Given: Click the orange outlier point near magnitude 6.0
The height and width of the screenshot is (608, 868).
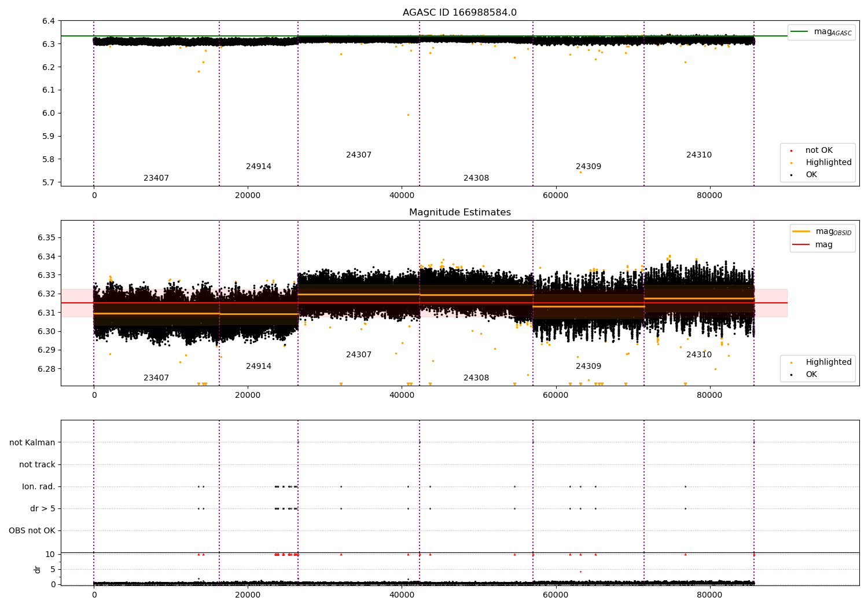Looking at the screenshot, I should (408, 115).
